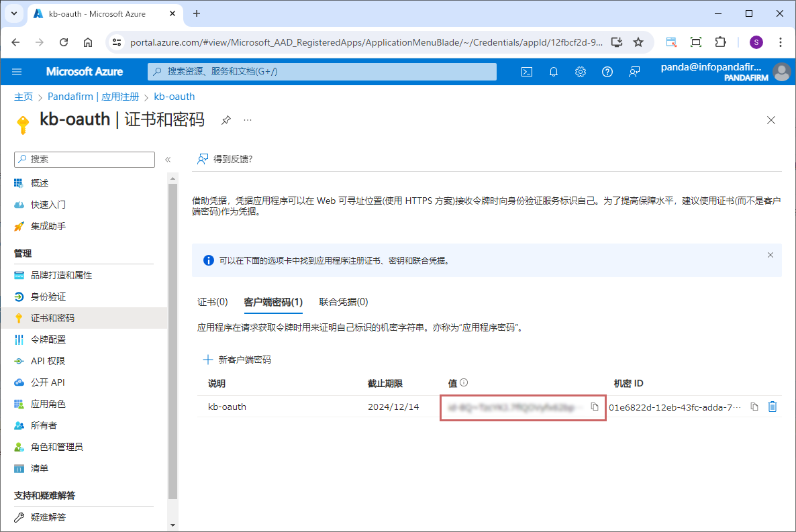796x532 pixels.
Task: Open the feedback icon in header
Action: coord(634,72)
